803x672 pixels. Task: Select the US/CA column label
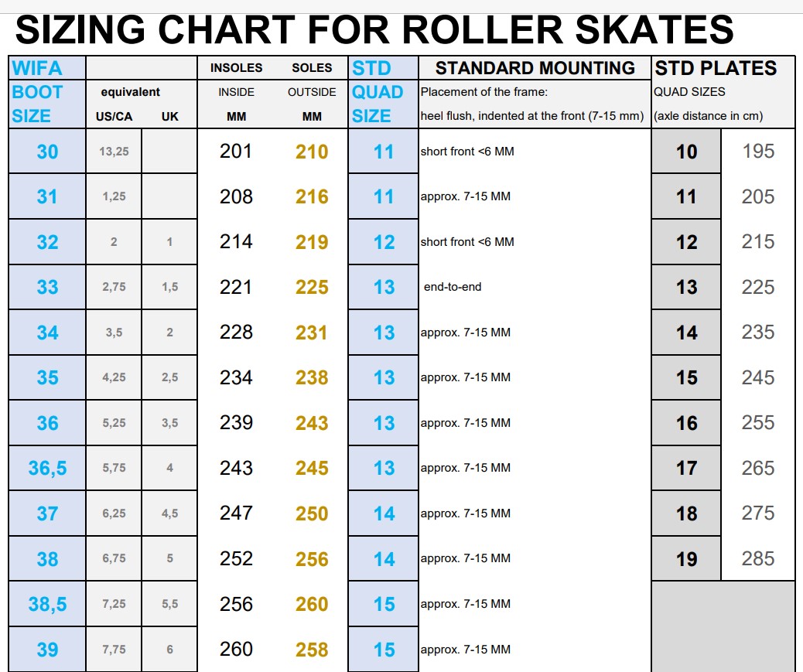click(112, 117)
